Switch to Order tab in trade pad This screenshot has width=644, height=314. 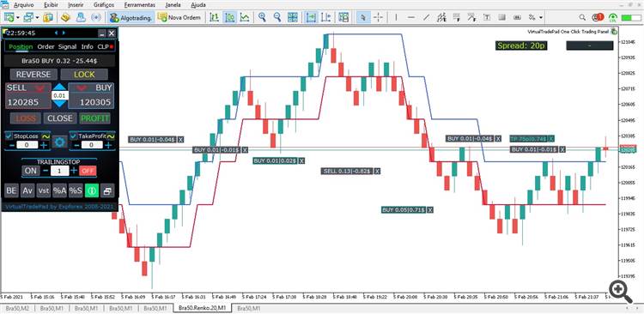(46, 47)
